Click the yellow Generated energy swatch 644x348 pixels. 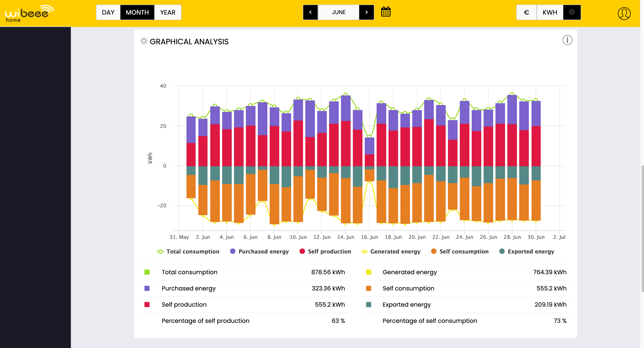(x=368, y=272)
